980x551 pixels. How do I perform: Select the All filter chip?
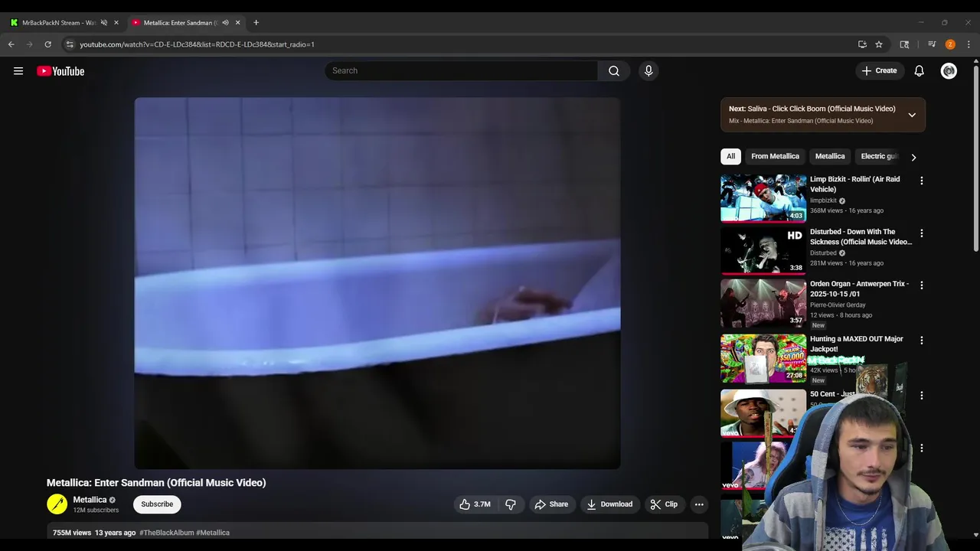730,156
